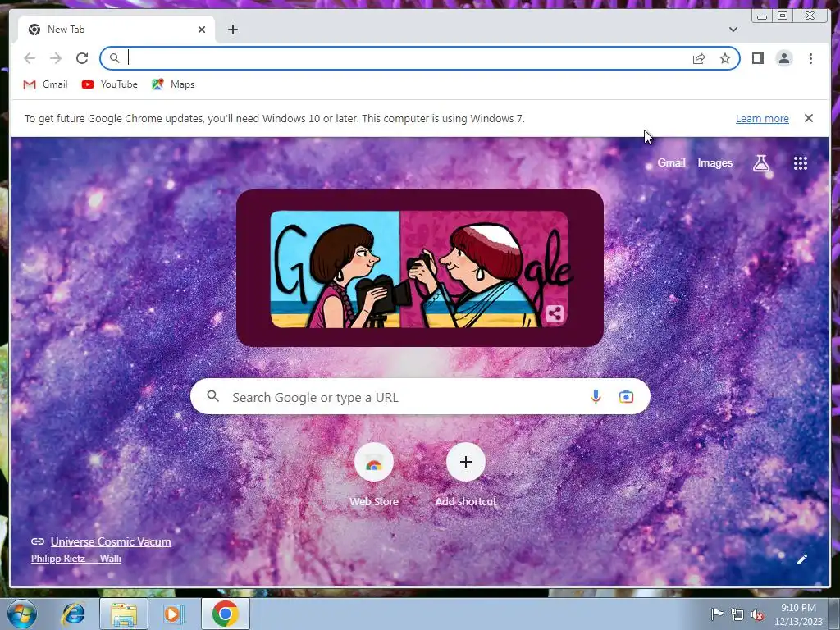840x630 pixels.
Task: Click the Chrome taskbar icon
Action: click(x=225, y=614)
